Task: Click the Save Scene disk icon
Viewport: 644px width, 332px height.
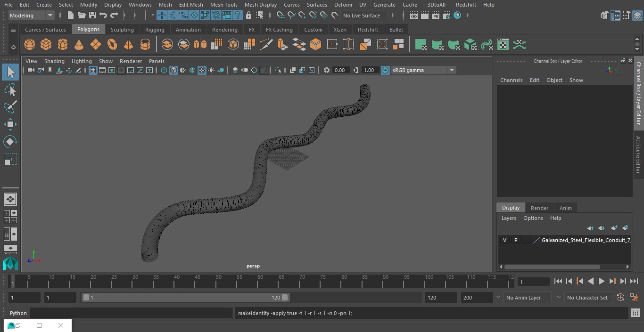Action: [x=92, y=16]
